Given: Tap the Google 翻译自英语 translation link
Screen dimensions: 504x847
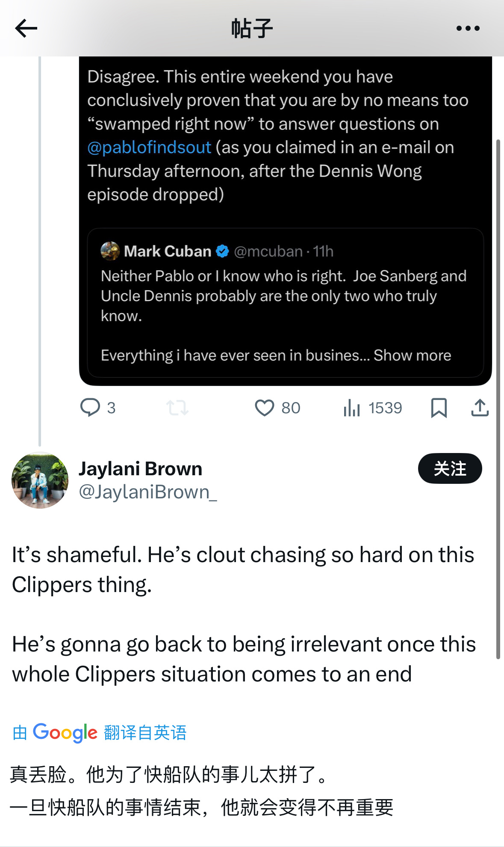Looking at the screenshot, I should coord(99,732).
